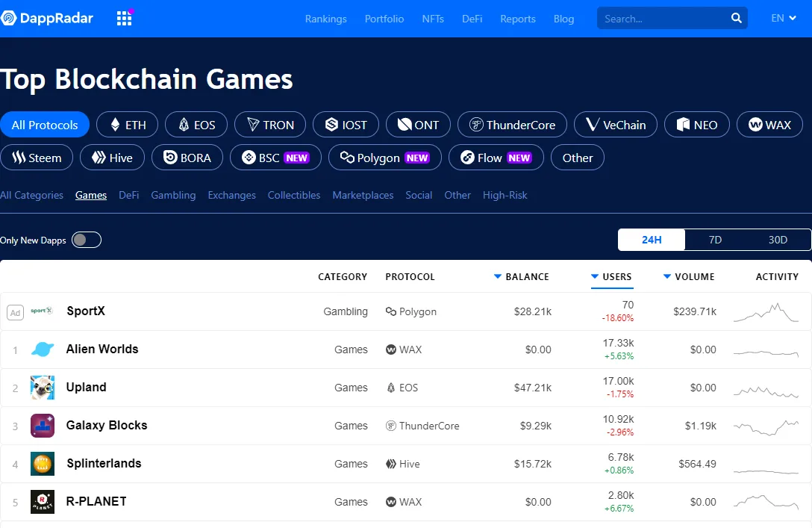The width and height of the screenshot is (812, 528).
Task: Click Hive protocol icon in Splinterlands row
Action: point(391,464)
